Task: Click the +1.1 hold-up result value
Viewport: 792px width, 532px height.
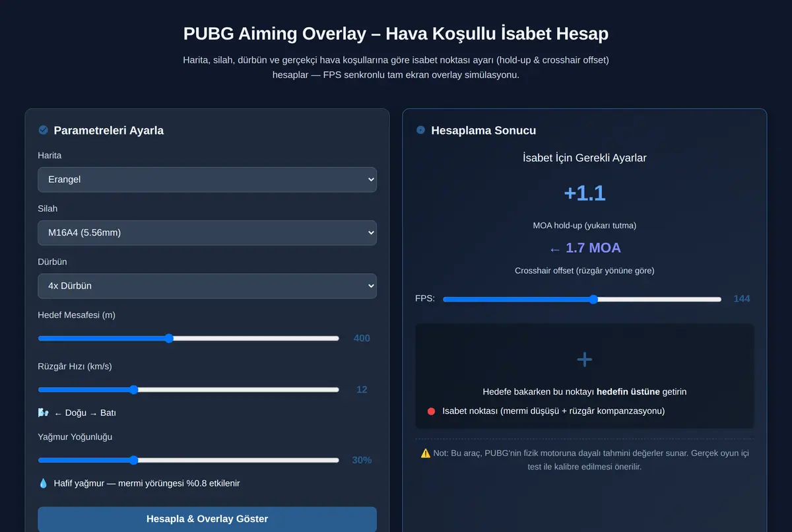Action: [585, 193]
